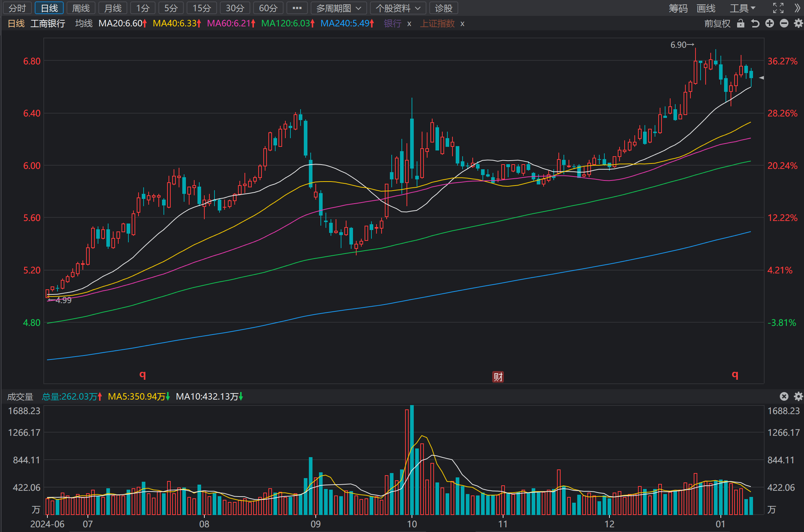The height and width of the screenshot is (532, 804).
Task: Click the undo/reset arrow icon
Action: 755,24
